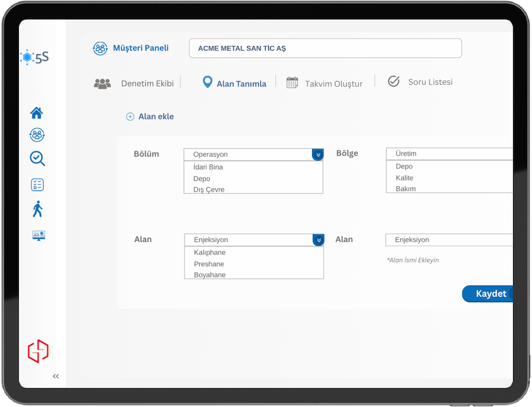Switch to Takvim Oluştur tab
The image size is (532, 407).
[x=325, y=83]
